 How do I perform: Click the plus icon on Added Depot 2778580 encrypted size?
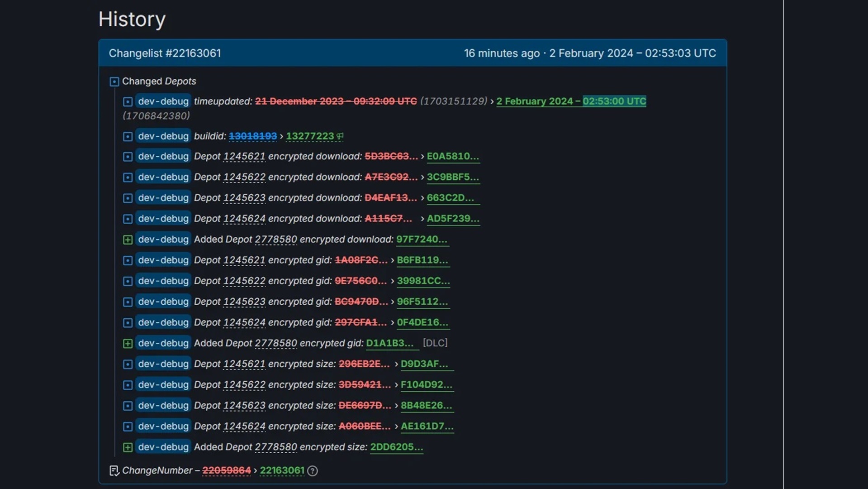(128, 447)
